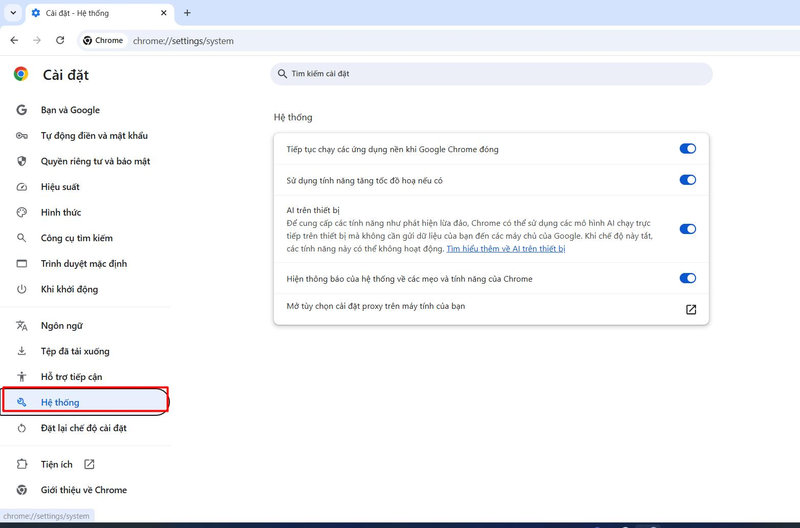Screen dimensions: 800x528
Task: Click the accessibility person icon
Action: 21,376
